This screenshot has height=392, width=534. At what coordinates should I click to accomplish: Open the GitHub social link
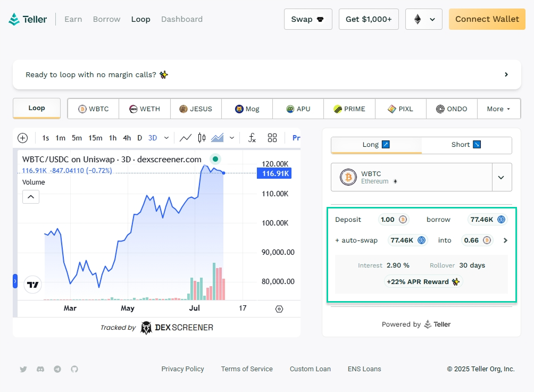(x=74, y=369)
